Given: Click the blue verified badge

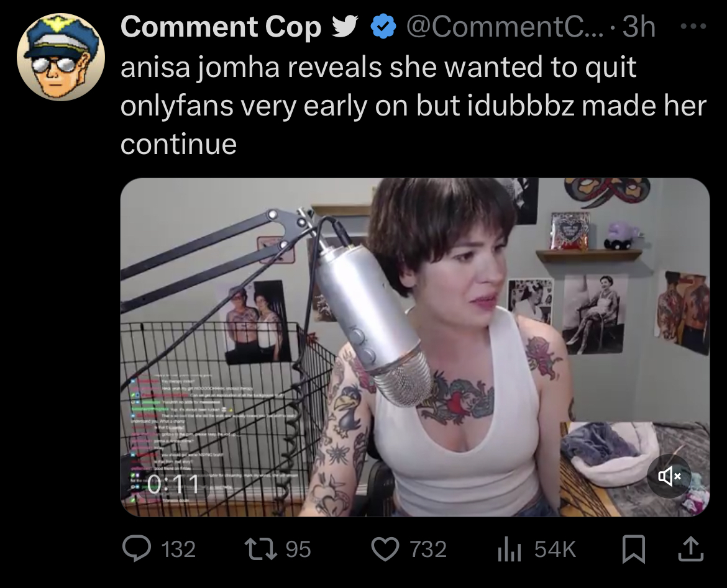Looking at the screenshot, I should 383,27.
